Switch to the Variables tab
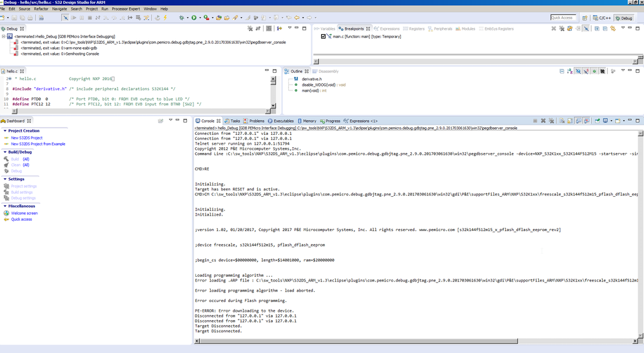644x353 pixels. coord(325,29)
